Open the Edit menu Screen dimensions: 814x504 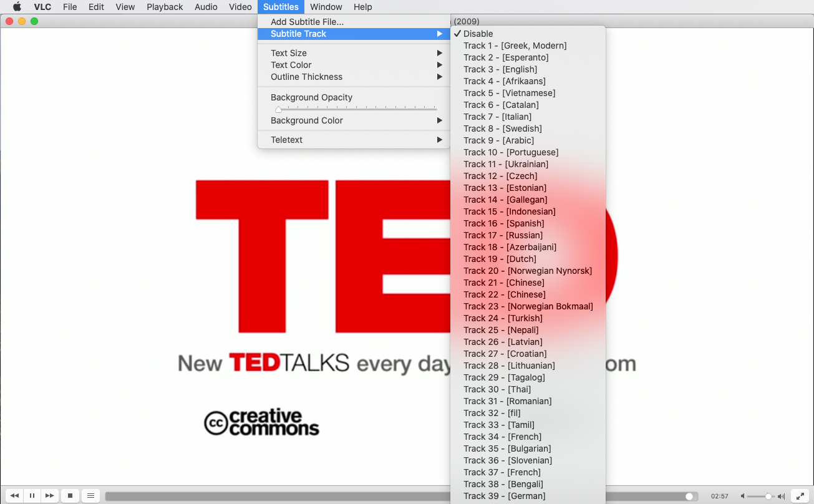96,7
